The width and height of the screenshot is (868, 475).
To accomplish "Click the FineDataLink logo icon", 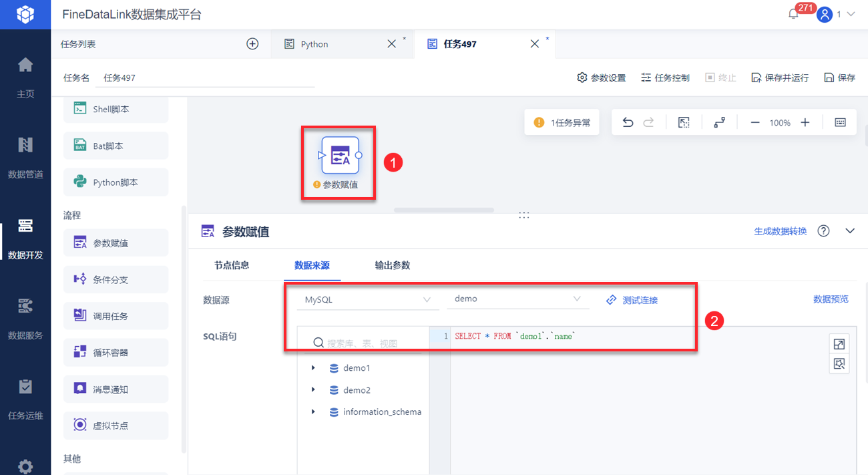I will 25,14.
